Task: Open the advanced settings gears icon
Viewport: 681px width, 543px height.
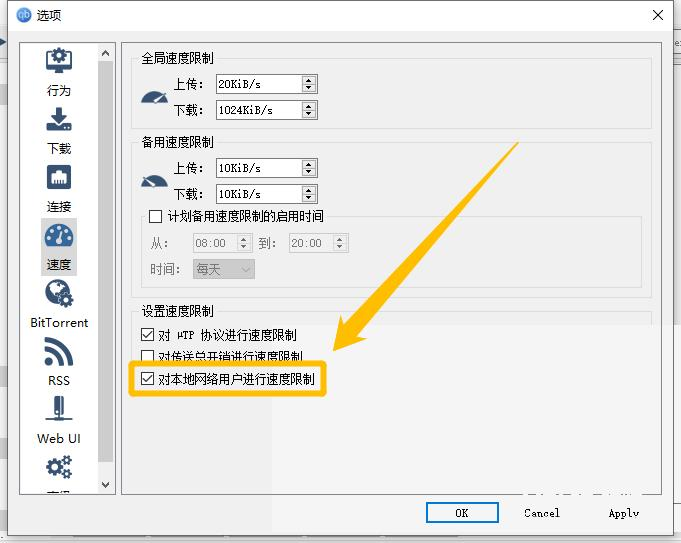Action: point(59,467)
